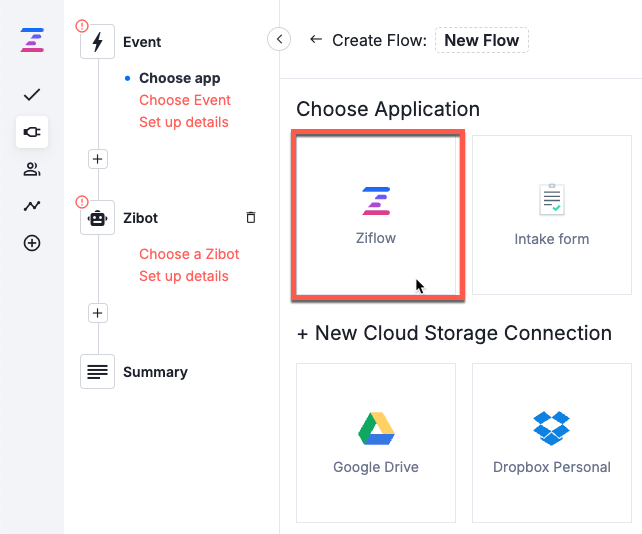Screen dimensions: 642x534
Task: Collapse the steps panel with chevron
Action: [x=279, y=39]
